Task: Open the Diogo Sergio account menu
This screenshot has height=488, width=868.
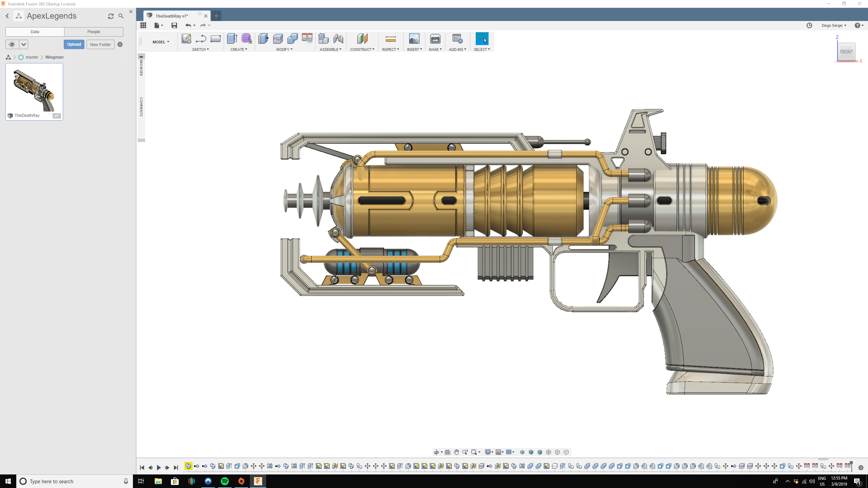Action: point(834,25)
